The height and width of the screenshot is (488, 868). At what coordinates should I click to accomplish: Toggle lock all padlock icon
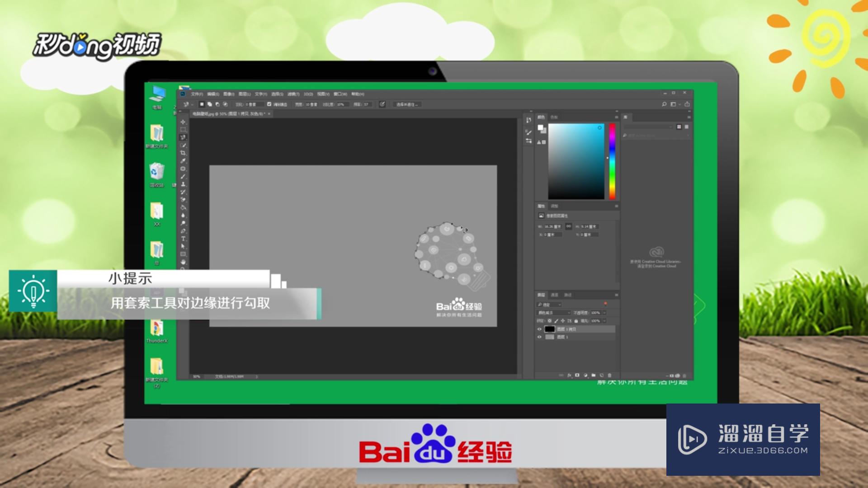tap(576, 321)
